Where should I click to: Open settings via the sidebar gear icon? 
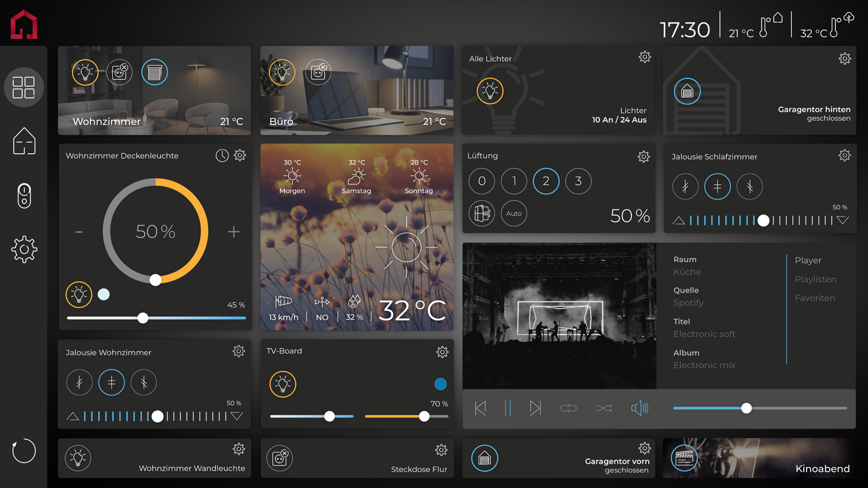pos(24,250)
